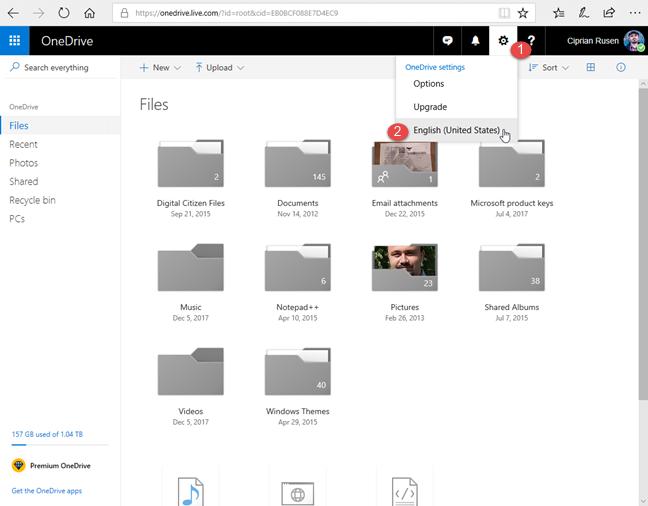Viewport: 648px width, 506px height.
Task: Open the Email attachments folder
Action: 405,163
